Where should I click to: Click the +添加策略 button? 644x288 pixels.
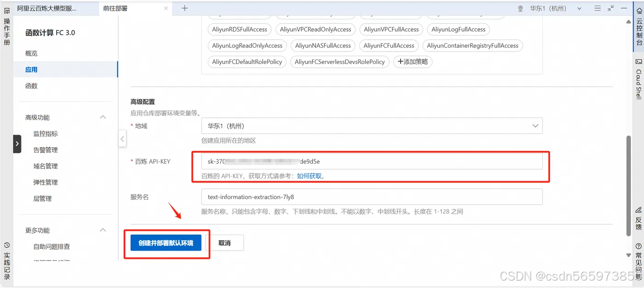click(x=413, y=62)
